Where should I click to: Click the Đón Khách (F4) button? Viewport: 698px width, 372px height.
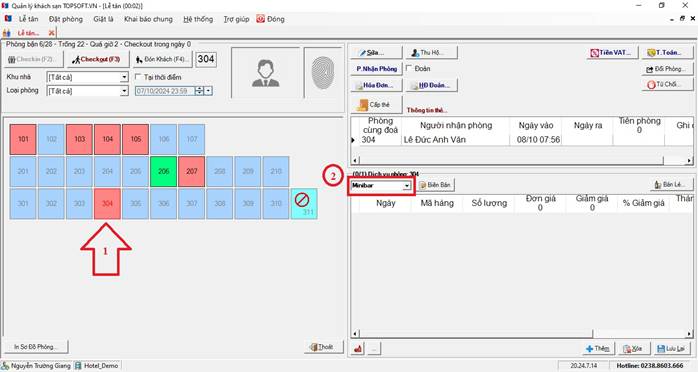pyautogui.click(x=162, y=59)
